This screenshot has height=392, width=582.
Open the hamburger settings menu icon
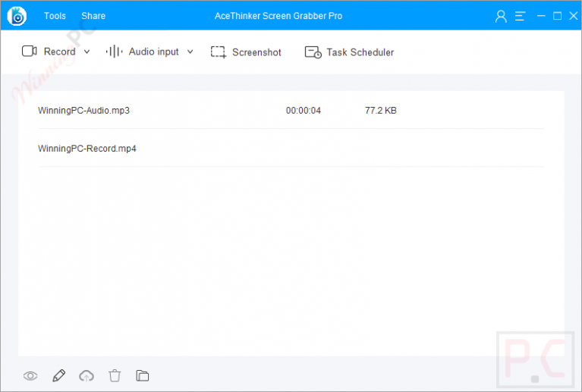[x=520, y=16]
